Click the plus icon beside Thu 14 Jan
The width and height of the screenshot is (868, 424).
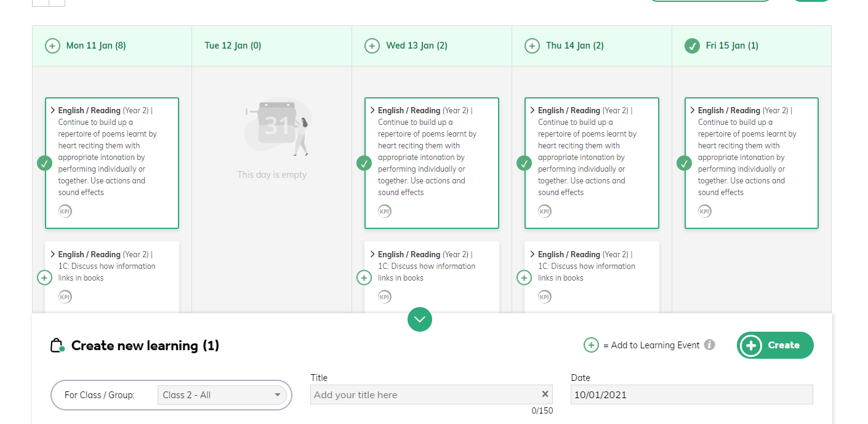coord(532,46)
